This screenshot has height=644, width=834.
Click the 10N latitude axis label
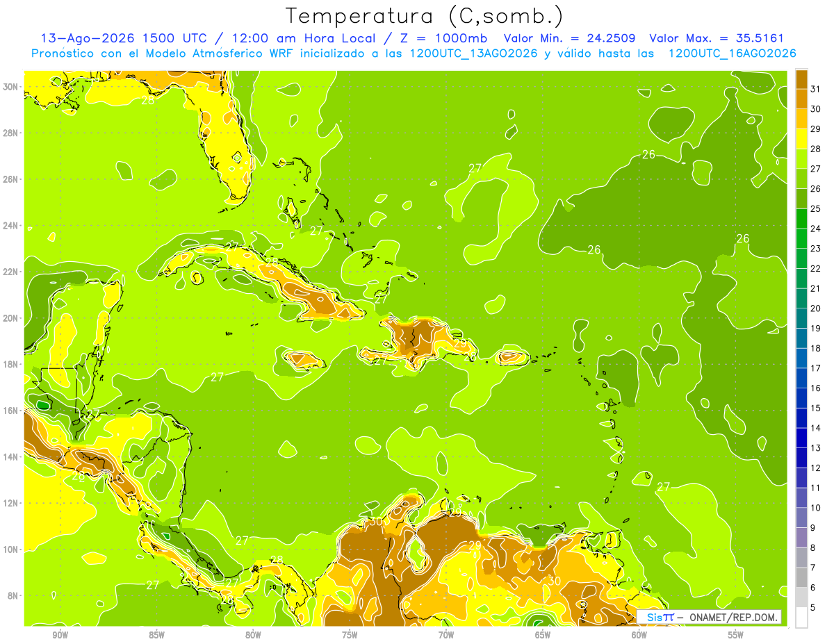coord(12,550)
